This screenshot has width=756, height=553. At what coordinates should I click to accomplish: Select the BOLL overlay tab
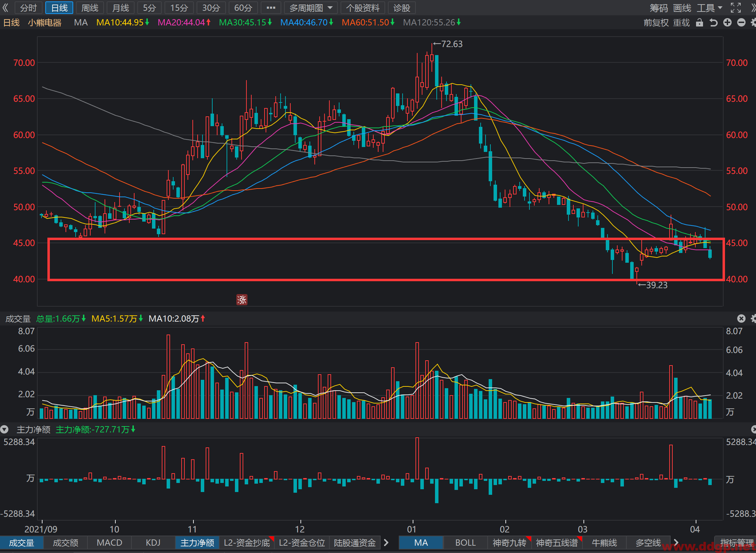tap(465, 543)
